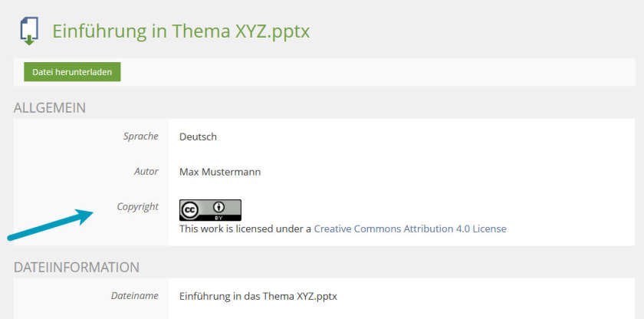Screen dimensions: 644x319
Task: Open the Creative Commons Attribution 4.0 License link
Action: (410, 229)
